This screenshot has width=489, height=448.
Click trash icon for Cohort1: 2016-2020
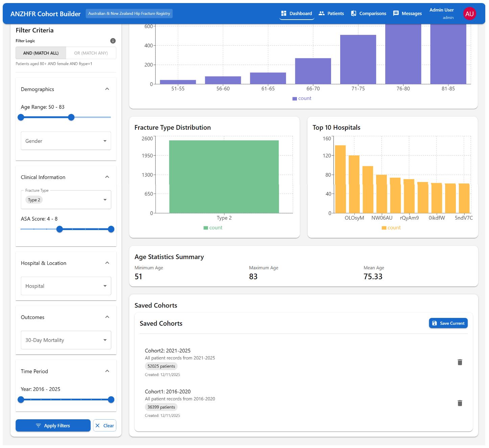(460, 403)
